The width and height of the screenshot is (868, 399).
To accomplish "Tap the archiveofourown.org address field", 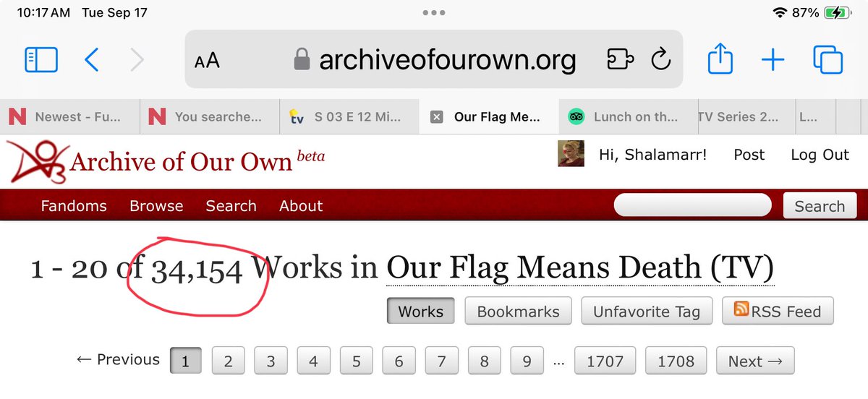I will 434,59.
